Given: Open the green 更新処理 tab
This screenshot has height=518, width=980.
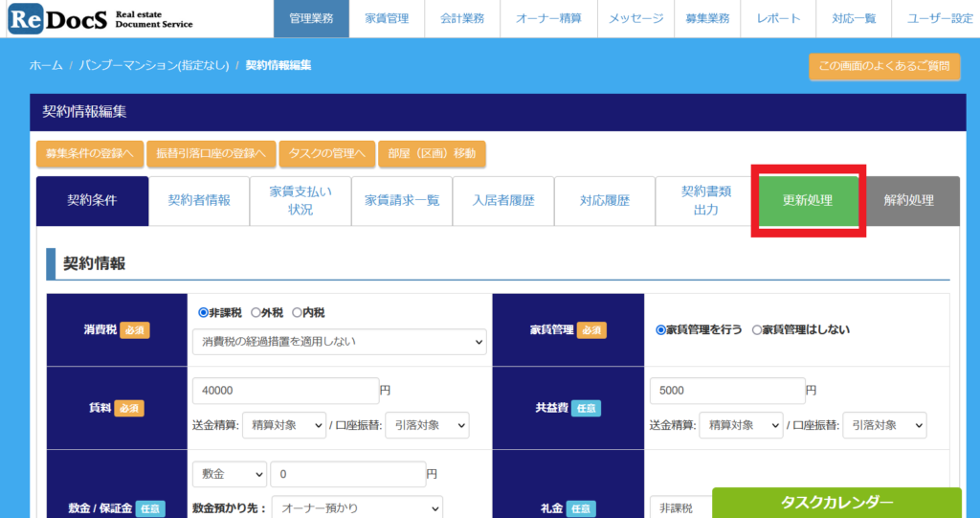Looking at the screenshot, I should tap(808, 201).
